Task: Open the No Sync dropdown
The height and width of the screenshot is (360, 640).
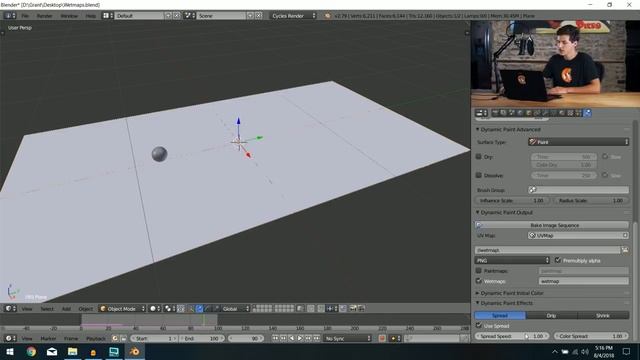Action: click(x=348, y=338)
